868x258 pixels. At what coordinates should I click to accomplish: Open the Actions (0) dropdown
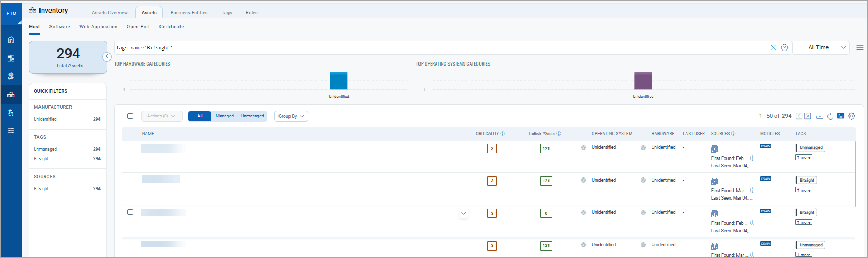[162, 116]
